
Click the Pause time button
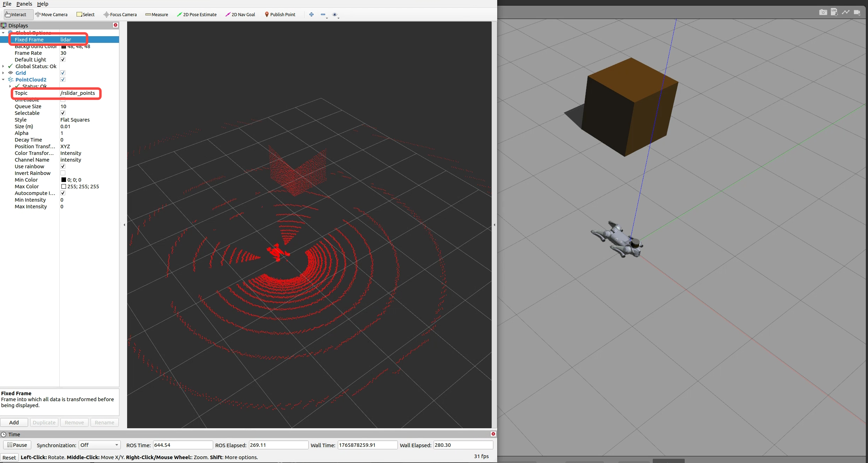(x=17, y=445)
